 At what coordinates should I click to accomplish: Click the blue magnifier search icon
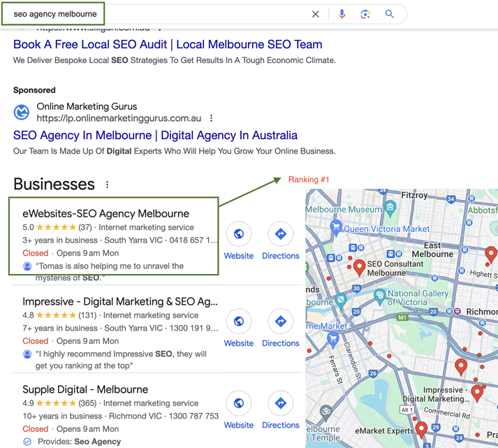389,14
